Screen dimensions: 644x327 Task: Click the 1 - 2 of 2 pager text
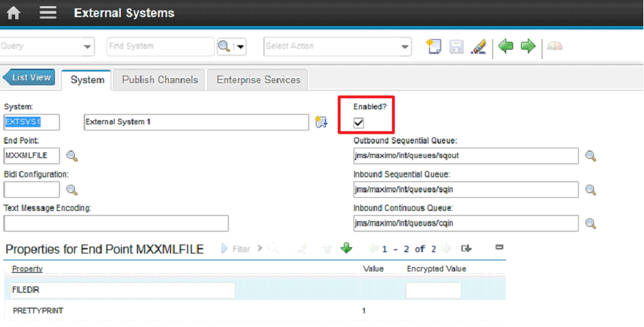[x=409, y=249]
